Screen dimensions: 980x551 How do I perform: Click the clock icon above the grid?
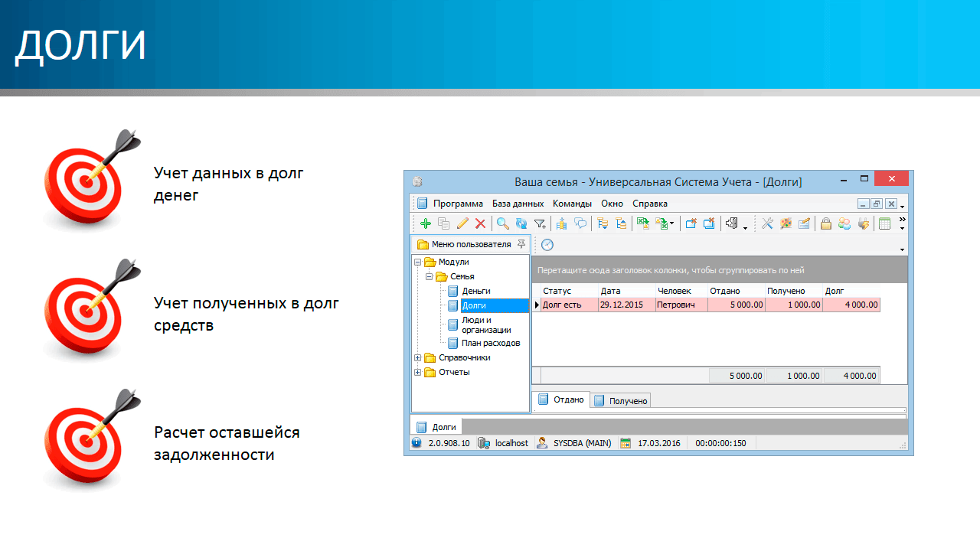coord(547,245)
